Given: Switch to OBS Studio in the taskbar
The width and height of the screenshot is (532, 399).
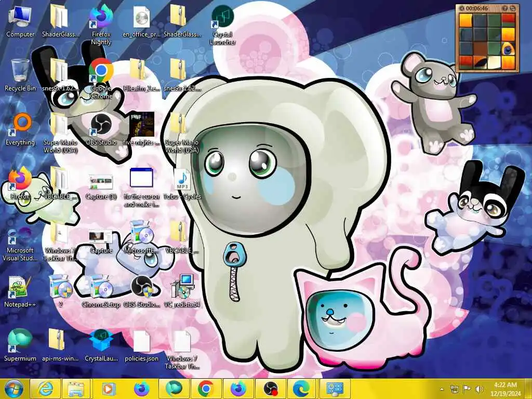Looking at the screenshot, I should pyautogui.click(x=270, y=389).
